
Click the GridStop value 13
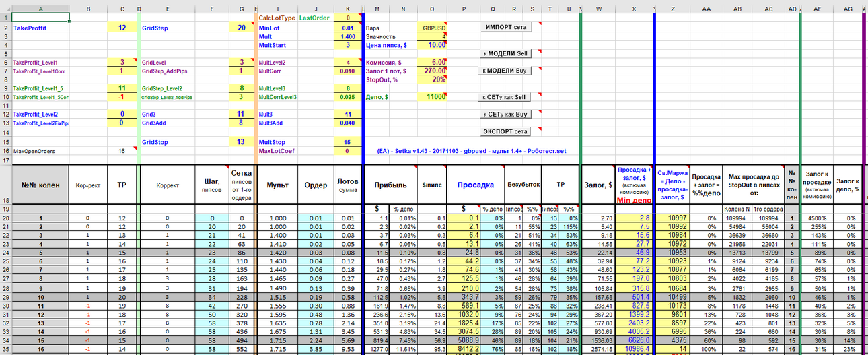click(x=242, y=142)
